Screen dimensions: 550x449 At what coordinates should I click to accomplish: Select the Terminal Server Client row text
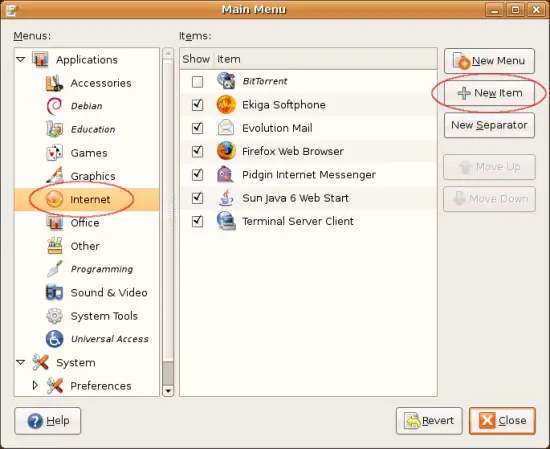point(298,221)
